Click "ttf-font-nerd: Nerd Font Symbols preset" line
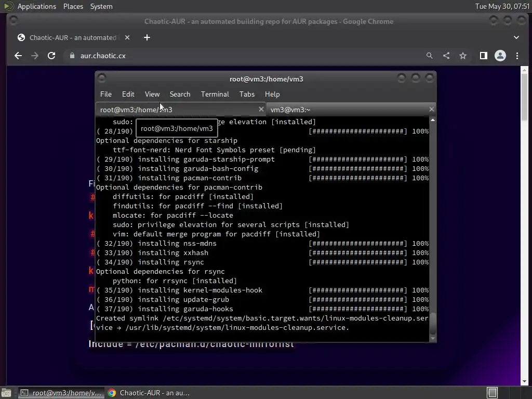This screenshot has height=399, width=532. click(214, 150)
